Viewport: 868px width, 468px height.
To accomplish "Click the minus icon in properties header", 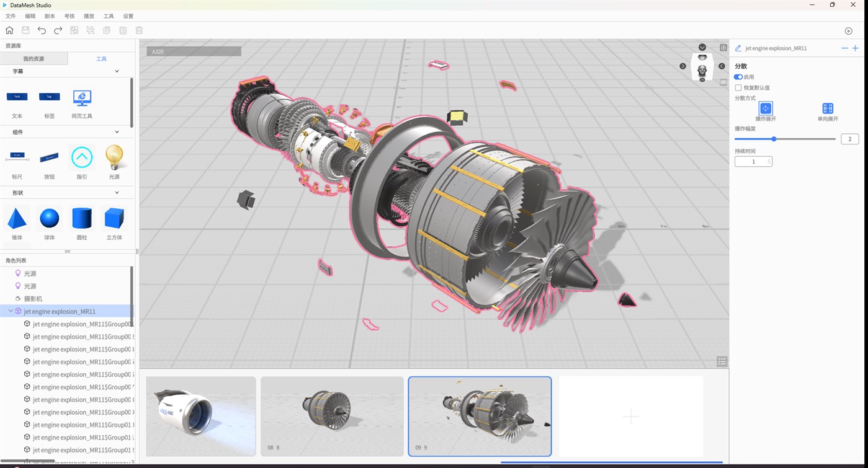I will point(844,48).
